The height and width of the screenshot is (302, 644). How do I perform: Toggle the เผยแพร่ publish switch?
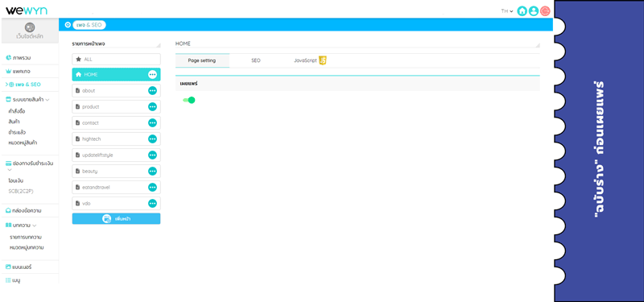[x=189, y=100]
